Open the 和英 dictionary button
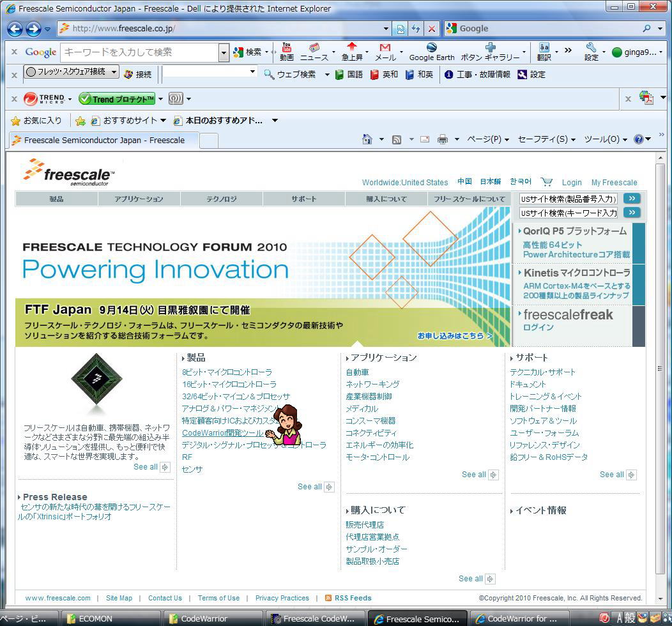The height and width of the screenshot is (626, 672). 419,75
